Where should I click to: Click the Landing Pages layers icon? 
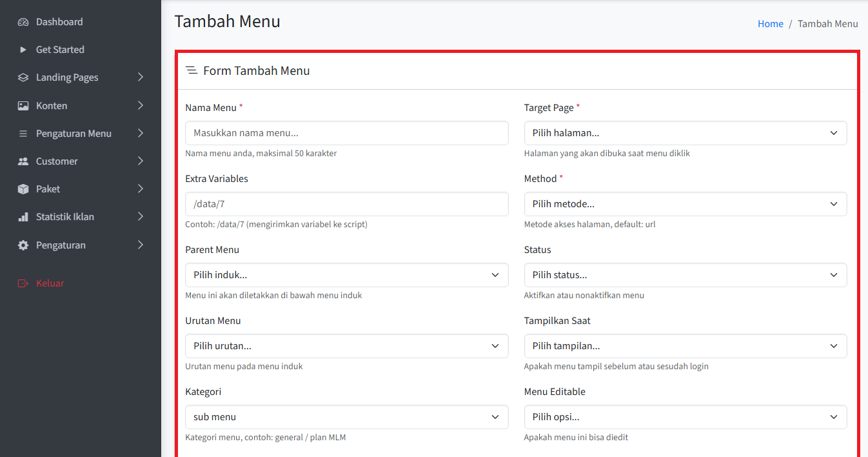click(23, 77)
